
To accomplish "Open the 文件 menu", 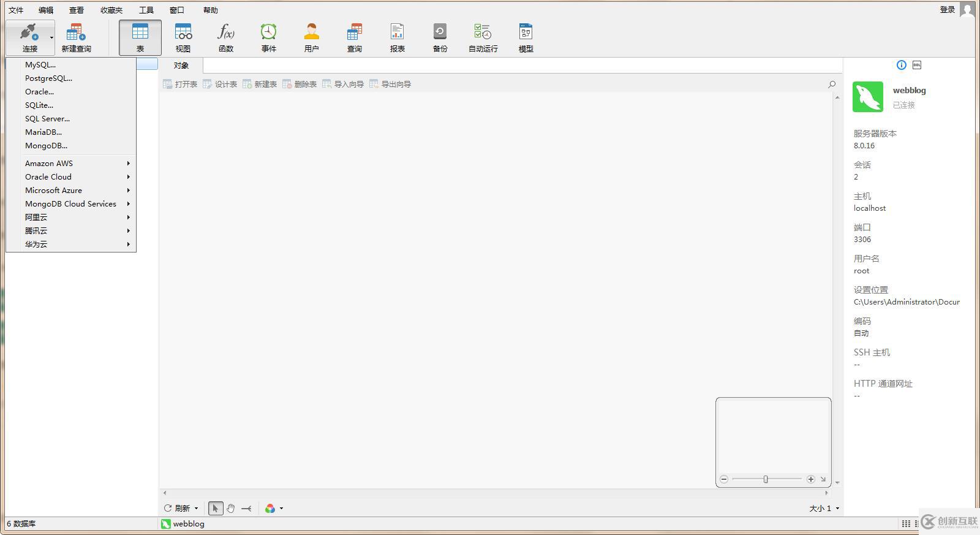I will tap(16, 10).
